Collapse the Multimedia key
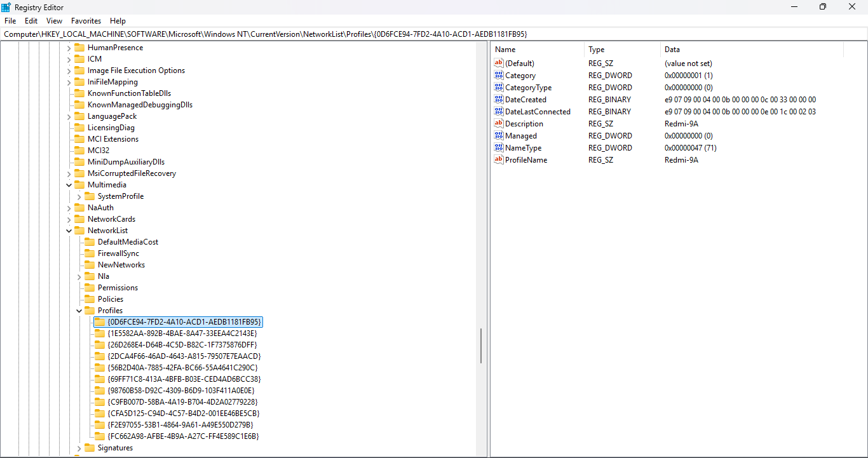Viewport: 868px width, 458px height. (x=69, y=185)
